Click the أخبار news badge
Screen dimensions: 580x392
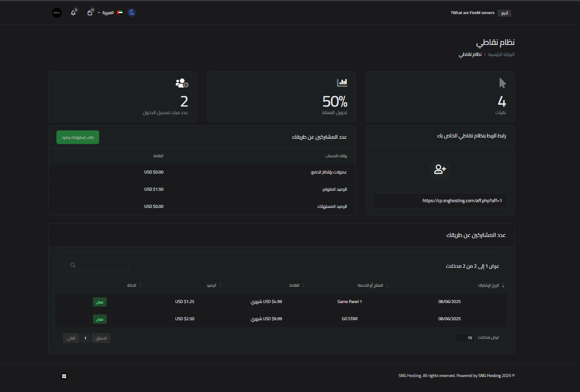[504, 13]
